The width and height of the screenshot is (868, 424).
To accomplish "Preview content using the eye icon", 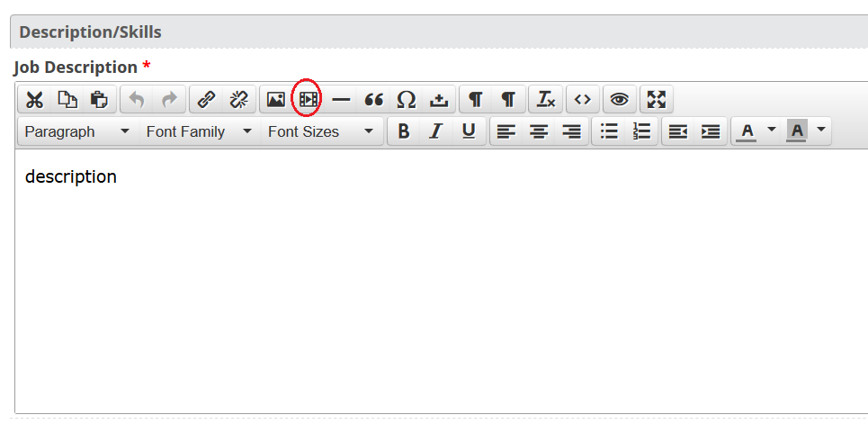I will point(620,100).
